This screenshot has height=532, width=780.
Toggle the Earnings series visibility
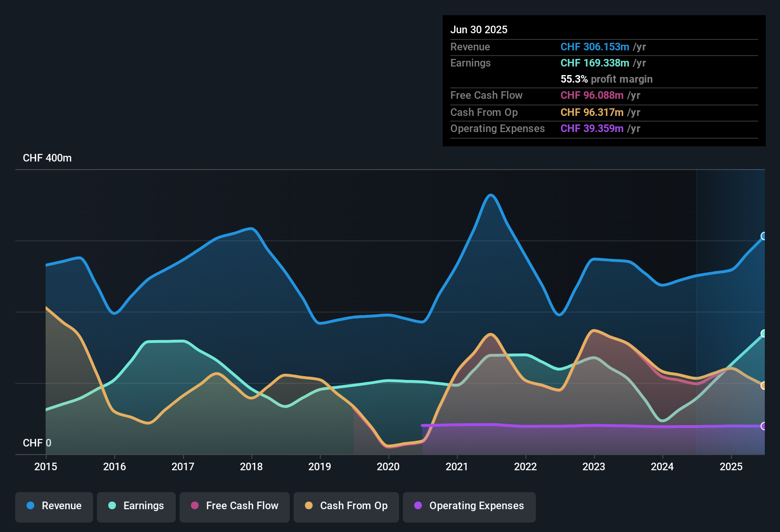(x=136, y=506)
